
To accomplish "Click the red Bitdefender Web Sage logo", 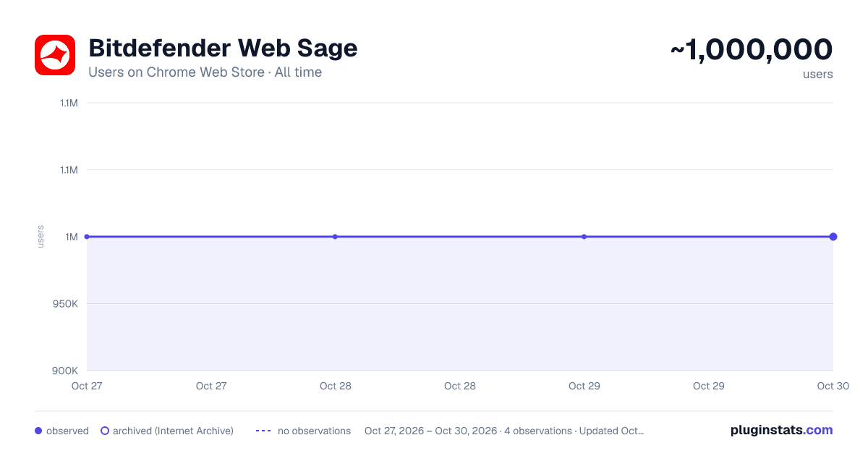I will pos(55,55).
